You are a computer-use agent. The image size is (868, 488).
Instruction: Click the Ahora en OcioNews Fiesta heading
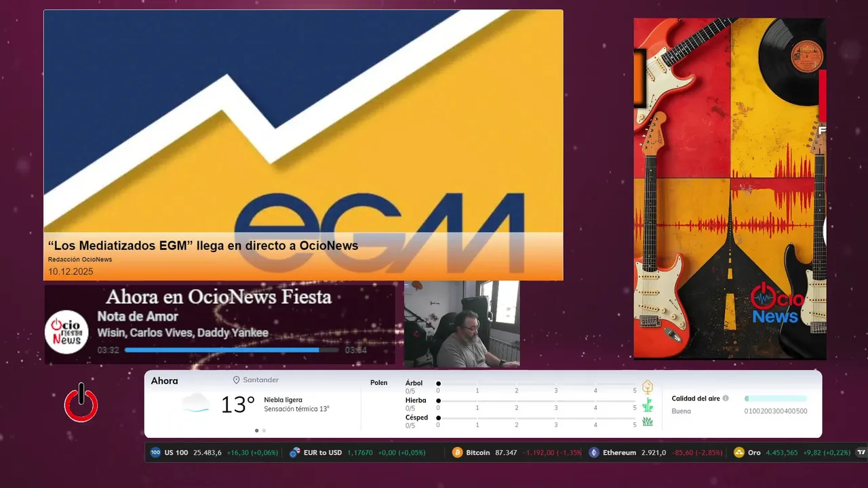click(x=218, y=297)
